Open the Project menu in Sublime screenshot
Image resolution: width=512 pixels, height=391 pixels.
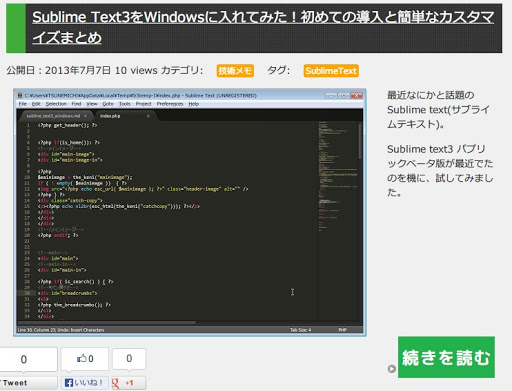[143, 104]
